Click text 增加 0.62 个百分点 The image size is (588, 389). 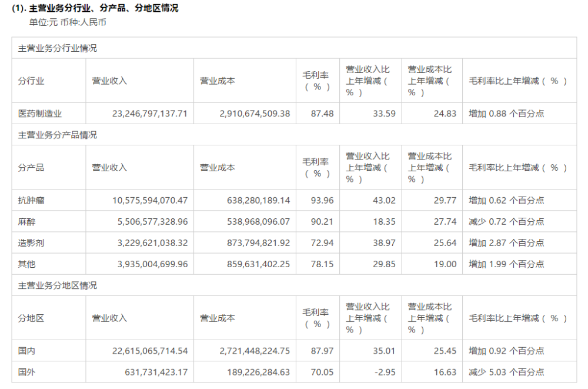[506, 200]
